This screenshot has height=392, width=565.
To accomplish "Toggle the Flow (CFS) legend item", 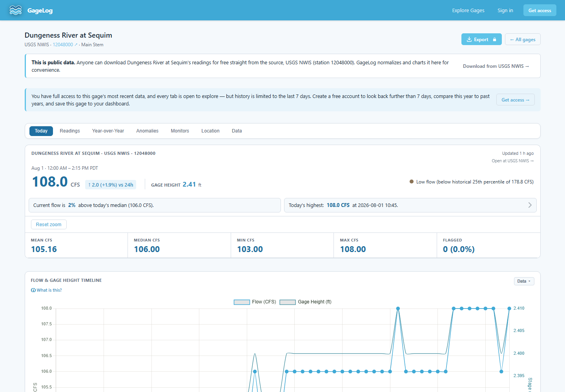I will [x=255, y=302].
